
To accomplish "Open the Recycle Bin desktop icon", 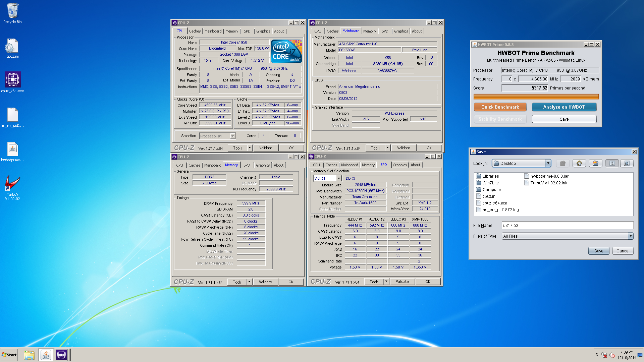I will click(x=12, y=13).
